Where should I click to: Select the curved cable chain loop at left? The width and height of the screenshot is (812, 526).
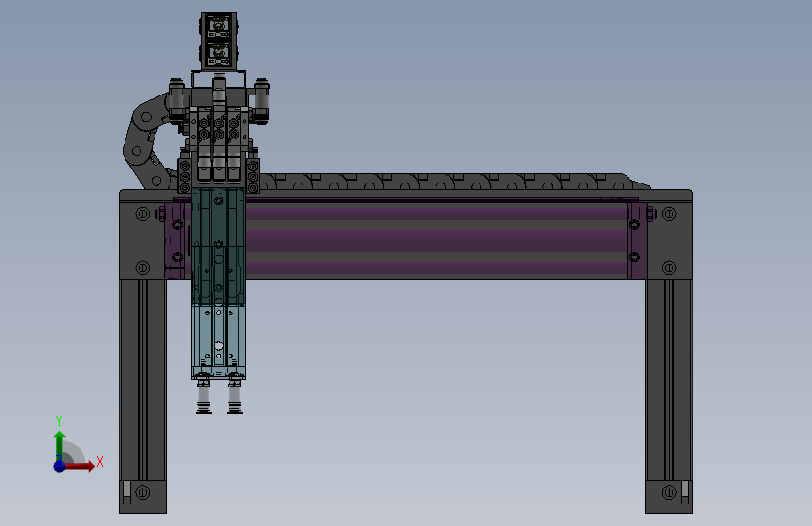click(x=146, y=140)
